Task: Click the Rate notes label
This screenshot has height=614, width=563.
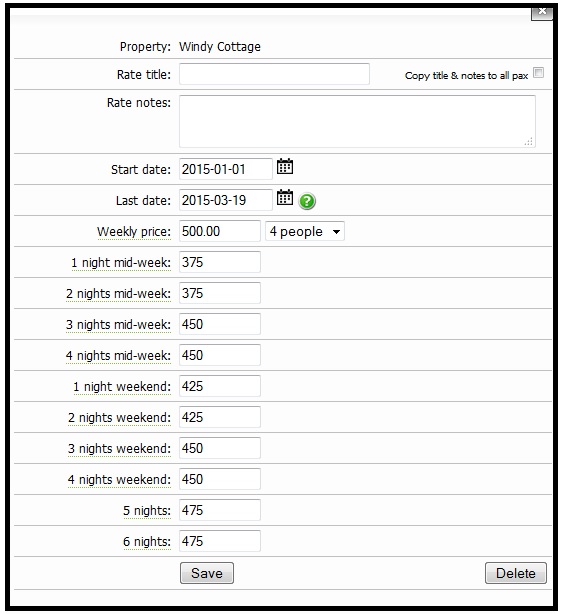Action: tap(139, 103)
